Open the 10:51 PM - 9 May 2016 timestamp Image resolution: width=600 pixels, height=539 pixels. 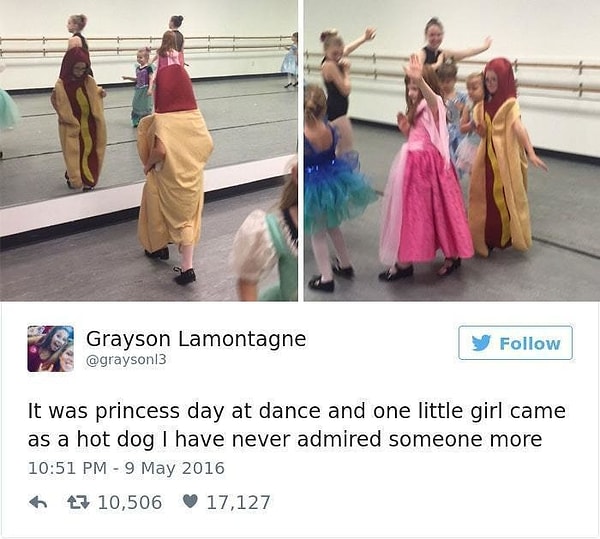point(126,469)
